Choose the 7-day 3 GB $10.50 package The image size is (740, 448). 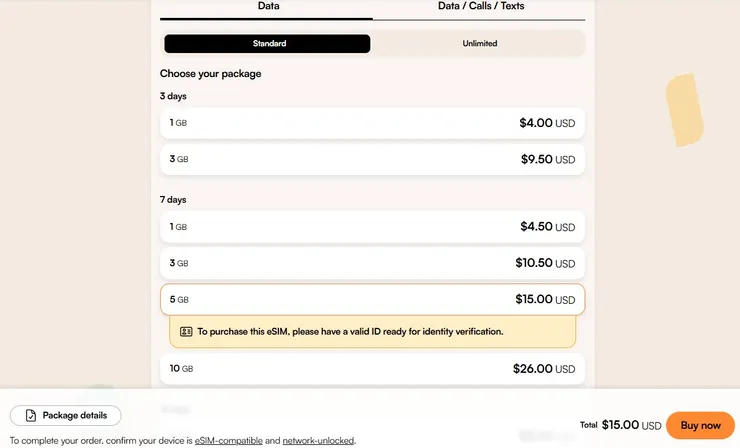click(x=372, y=263)
